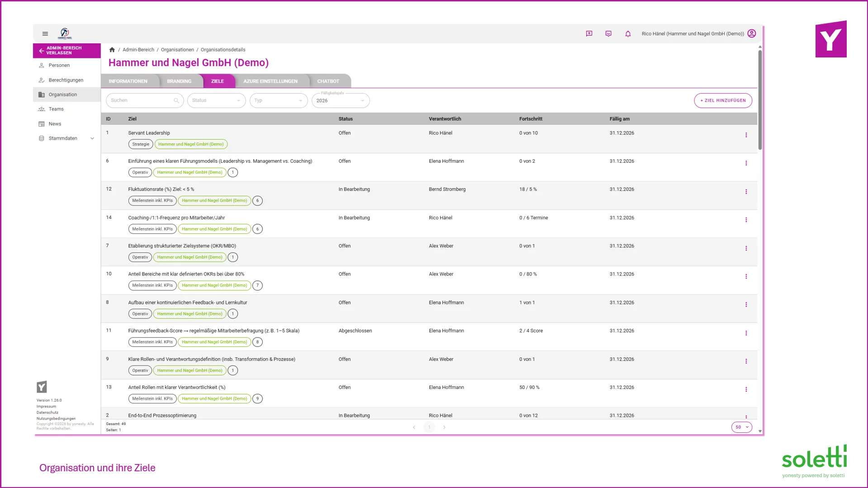Open row menu for Anteil Rollen mit Verantwortlichkeit
The width and height of the screenshot is (868, 488).
tap(746, 389)
